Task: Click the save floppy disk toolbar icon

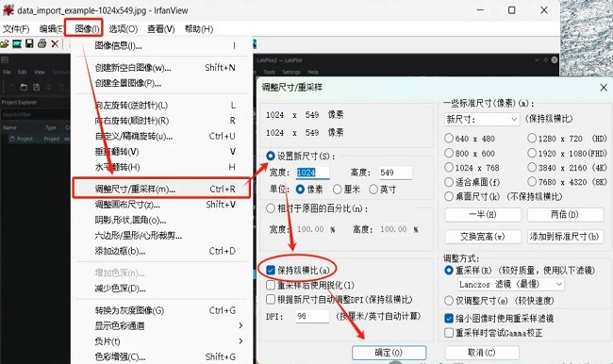Action: pos(29,43)
